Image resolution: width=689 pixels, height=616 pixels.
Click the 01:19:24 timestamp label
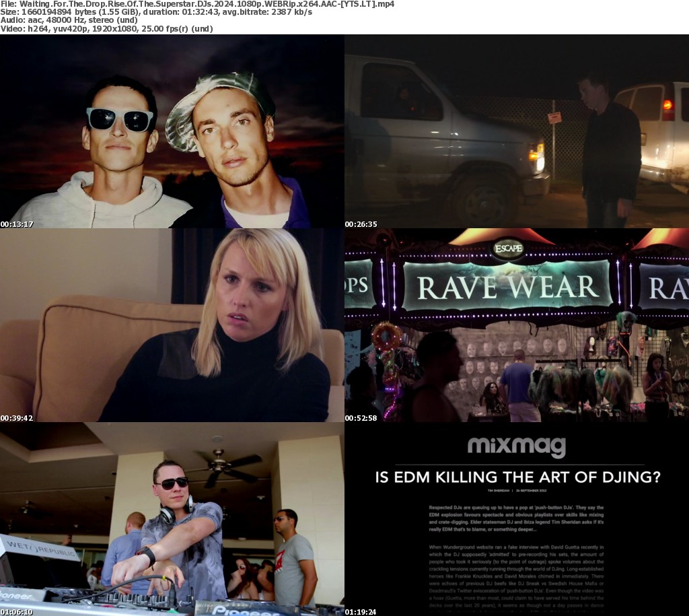(361, 612)
